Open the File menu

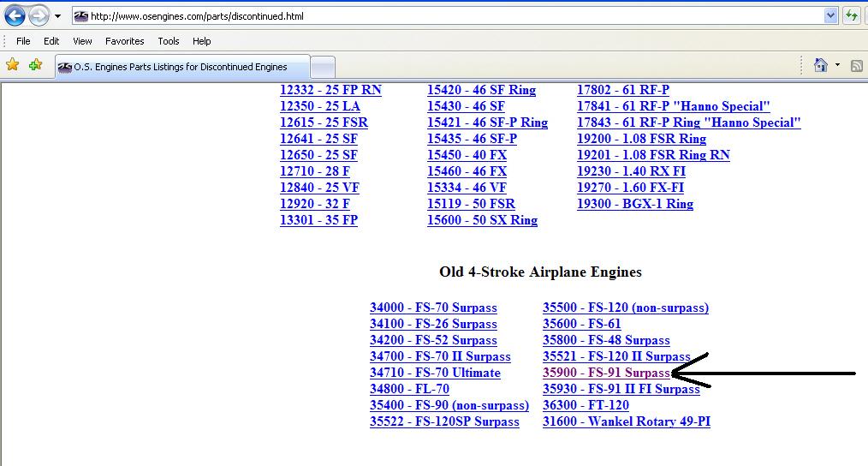23,41
